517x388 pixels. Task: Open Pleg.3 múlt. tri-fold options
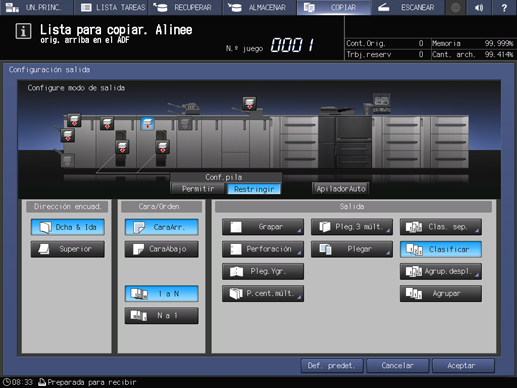tap(352, 227)
